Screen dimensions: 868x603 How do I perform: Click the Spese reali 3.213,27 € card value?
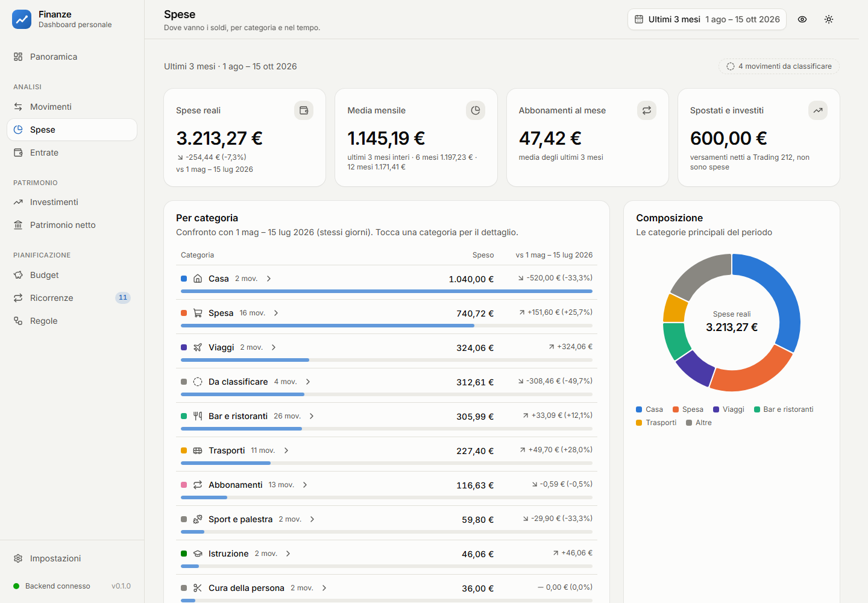tap(219, 138)
